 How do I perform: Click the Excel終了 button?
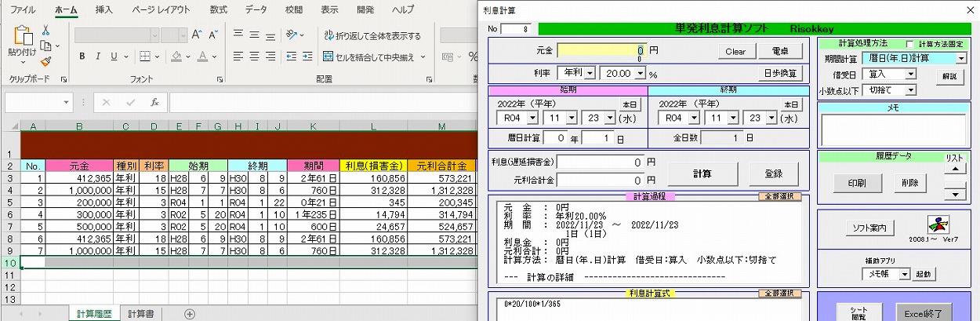click(x=924, y=313)
